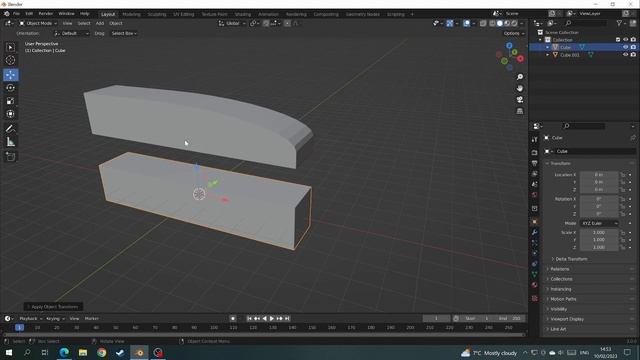The width and height of the screenshot is (640, 360).
Task: Open the Object menu in viewport header
Action: pyautogui.click(x=116, y=24)
